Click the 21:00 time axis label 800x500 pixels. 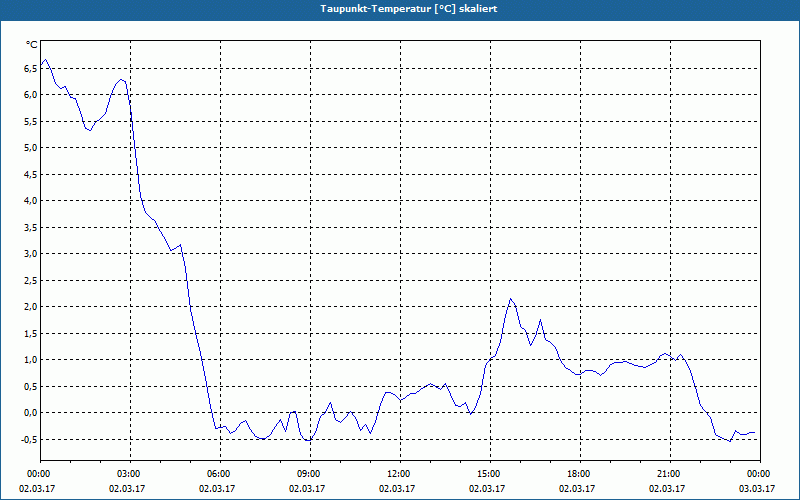point(670,474)
